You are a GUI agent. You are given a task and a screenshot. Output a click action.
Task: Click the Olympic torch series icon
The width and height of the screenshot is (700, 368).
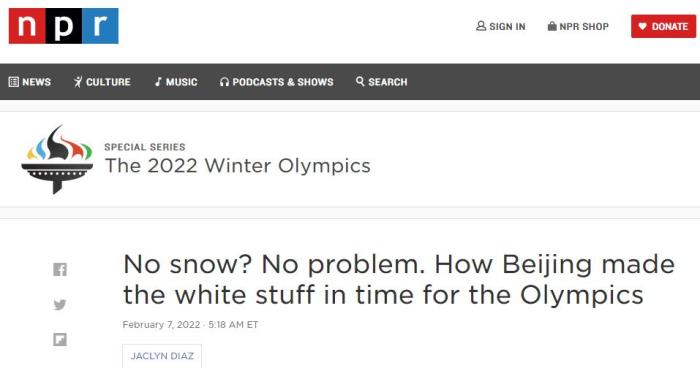(57, 159)
